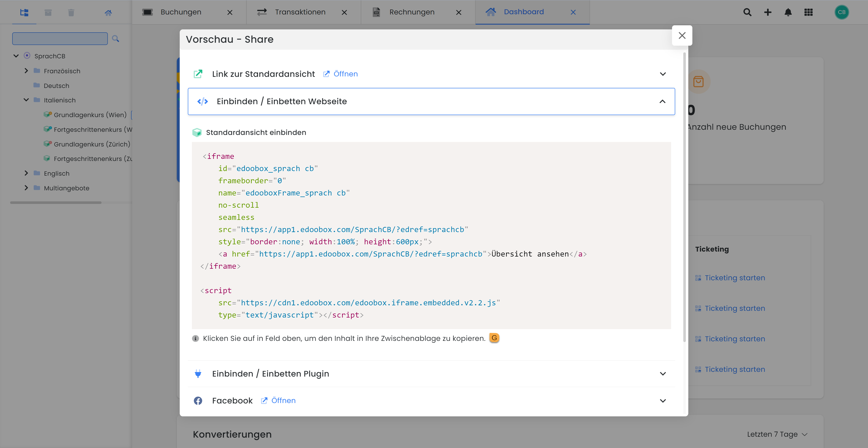This screenshot has height=448, width=868.
Task: Click the tree structure view icon
Action: (x=24, y=12)
